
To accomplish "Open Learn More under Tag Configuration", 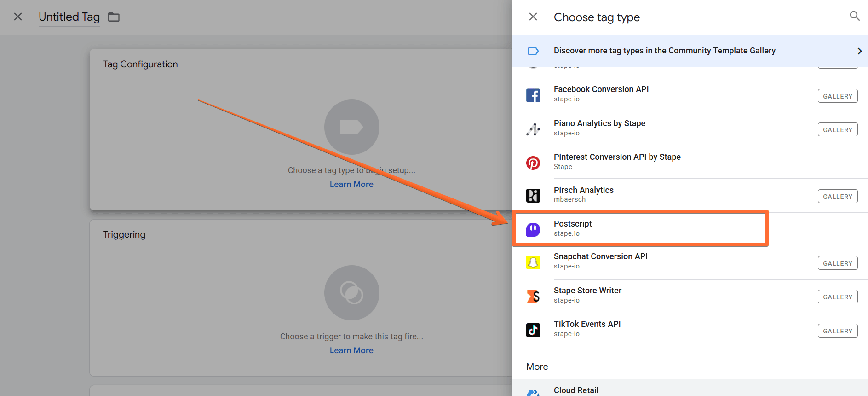I will point(351,184).
